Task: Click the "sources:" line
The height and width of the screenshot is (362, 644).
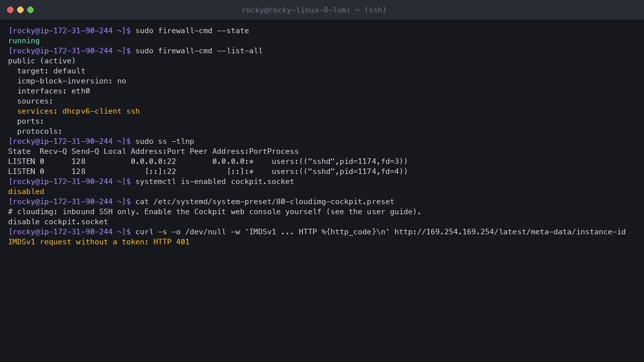Action: (35, 101)
